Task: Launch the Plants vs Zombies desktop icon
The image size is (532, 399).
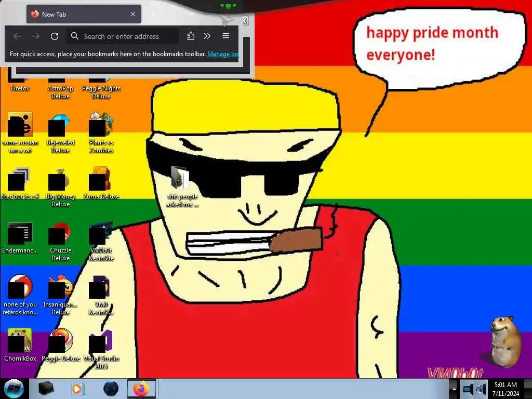Action: click(101, 132)
